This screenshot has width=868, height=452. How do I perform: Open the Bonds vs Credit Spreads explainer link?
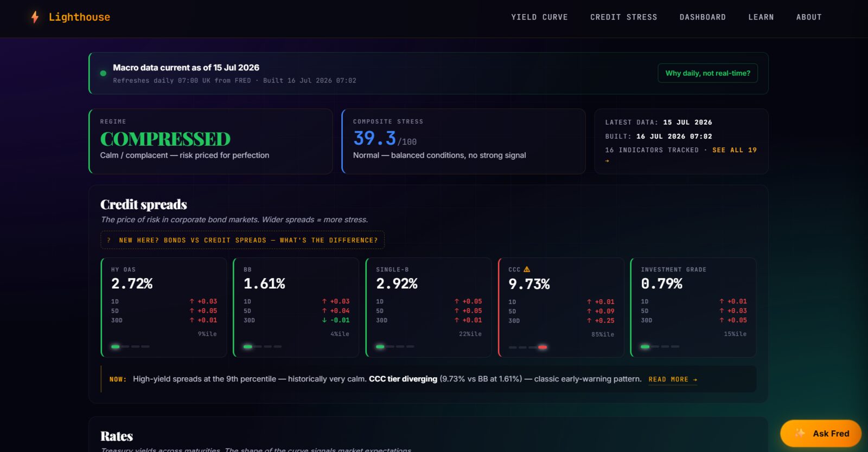(x=242, y=240)
